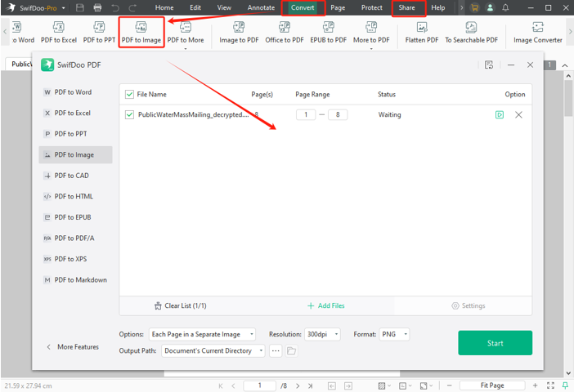This screenshot has height=392, width=574.
Task: Enter full screen mode icon
Action: coord(550,385)
